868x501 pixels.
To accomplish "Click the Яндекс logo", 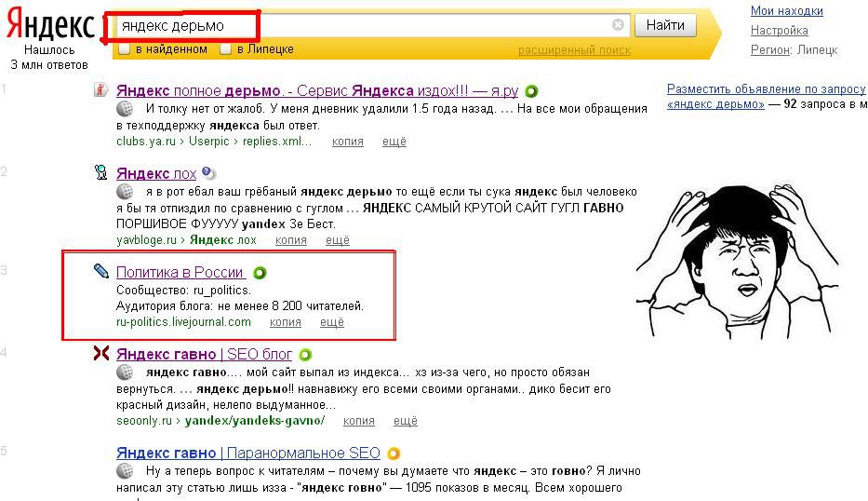I will [x=50, y=25].
